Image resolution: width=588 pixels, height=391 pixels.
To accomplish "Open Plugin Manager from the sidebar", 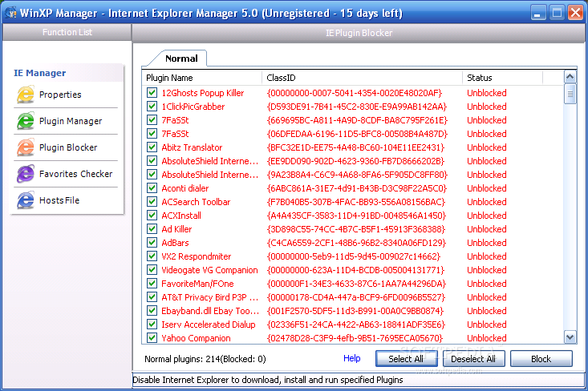I will click(71, 121).
